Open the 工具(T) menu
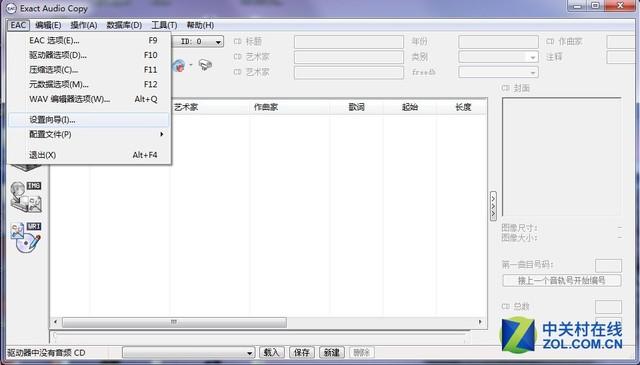The height and width of the screenshot is (365, 640). pyautogui.click(x=164, y=25)
